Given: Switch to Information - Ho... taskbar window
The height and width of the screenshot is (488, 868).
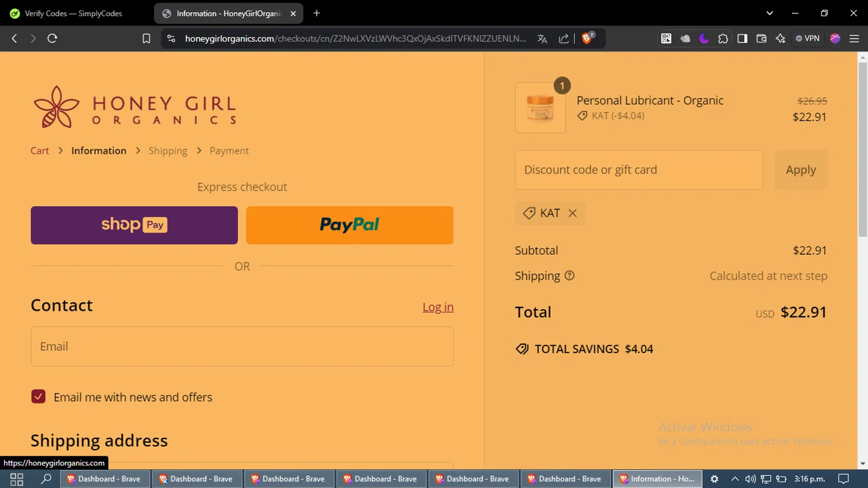Looking at the screenshot, I should [657, 479].
